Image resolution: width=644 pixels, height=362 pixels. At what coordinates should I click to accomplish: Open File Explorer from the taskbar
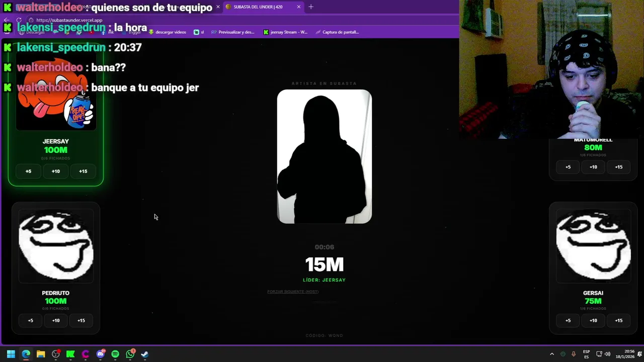click(41, 354)
